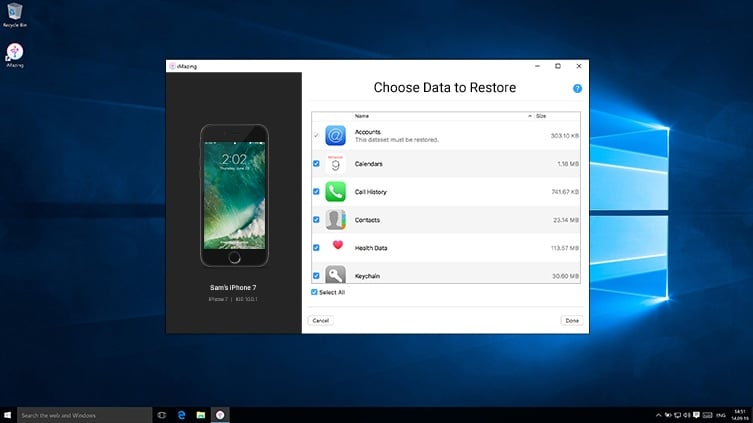The width and height of the screenshot is (753, 423).
Task: Click the Keychain key icon
Action: [335, 274]
